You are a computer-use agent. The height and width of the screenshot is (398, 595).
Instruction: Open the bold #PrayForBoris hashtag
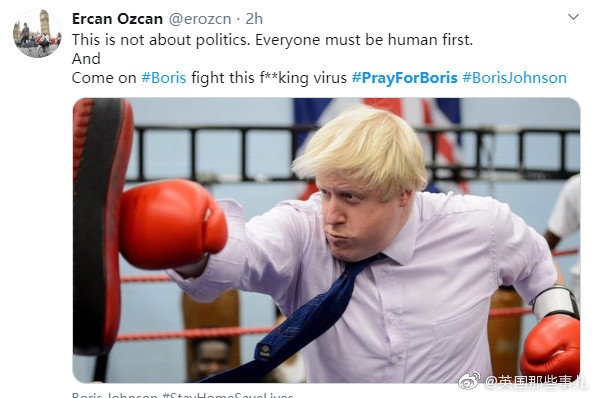[x=405, y=78]
